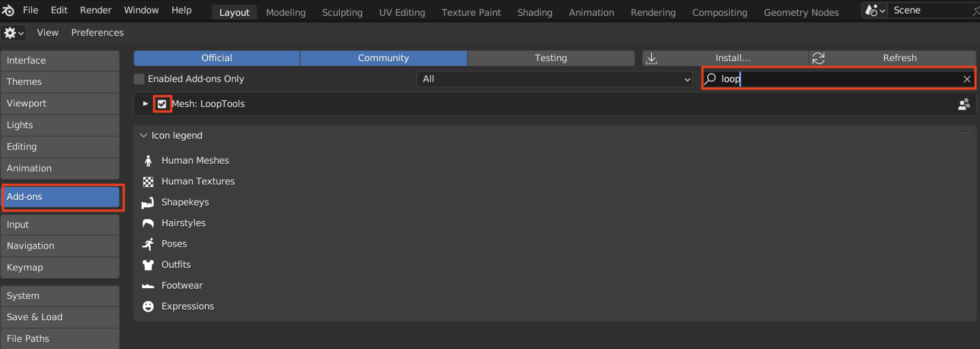Expand the Mesh: LoopTools add-on details
Viewport: 980px width, 349px height.
(x=145, y=104)
